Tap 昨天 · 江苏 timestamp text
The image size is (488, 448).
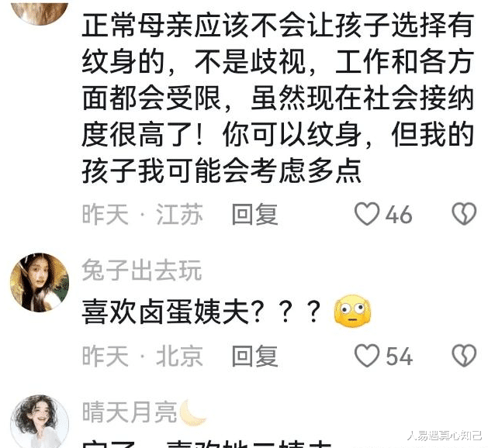(x=143, y=214)
